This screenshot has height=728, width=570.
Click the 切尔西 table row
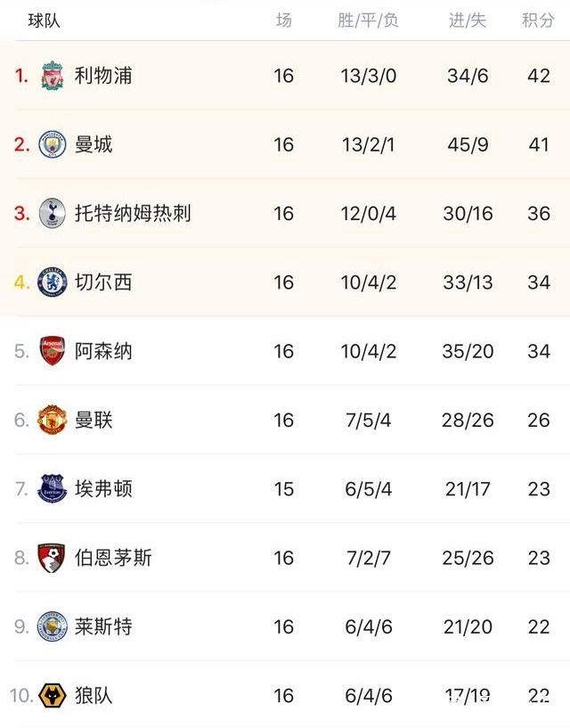click(285, 282)
